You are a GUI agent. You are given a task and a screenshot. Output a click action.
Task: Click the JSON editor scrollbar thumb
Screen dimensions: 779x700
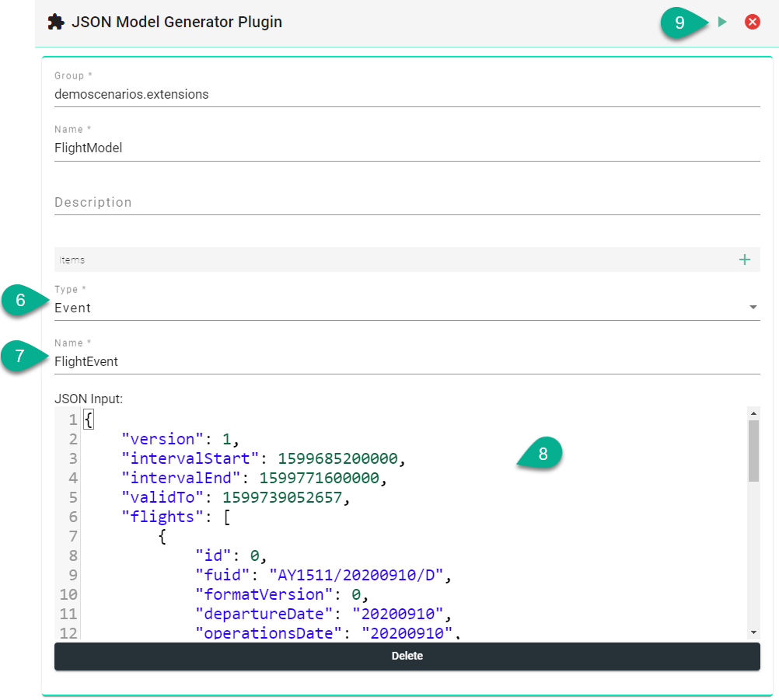pos(753,451)
